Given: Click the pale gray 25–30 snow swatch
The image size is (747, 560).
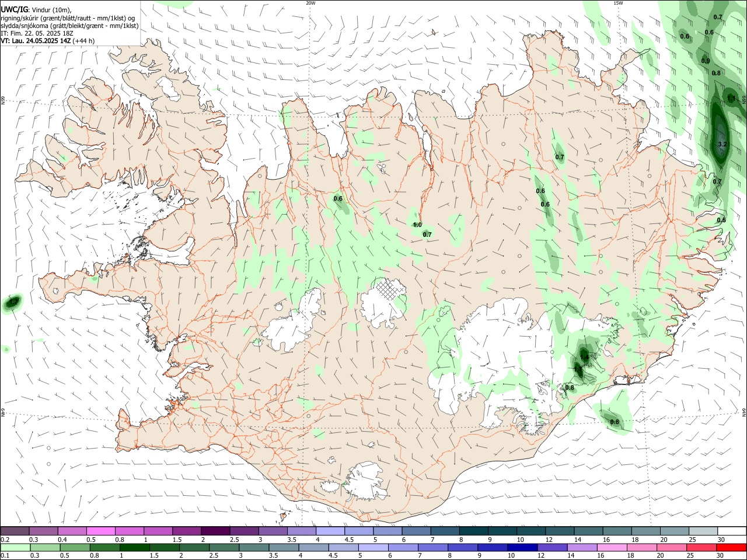Looking at the screenshot, I should tap(703, 531).
